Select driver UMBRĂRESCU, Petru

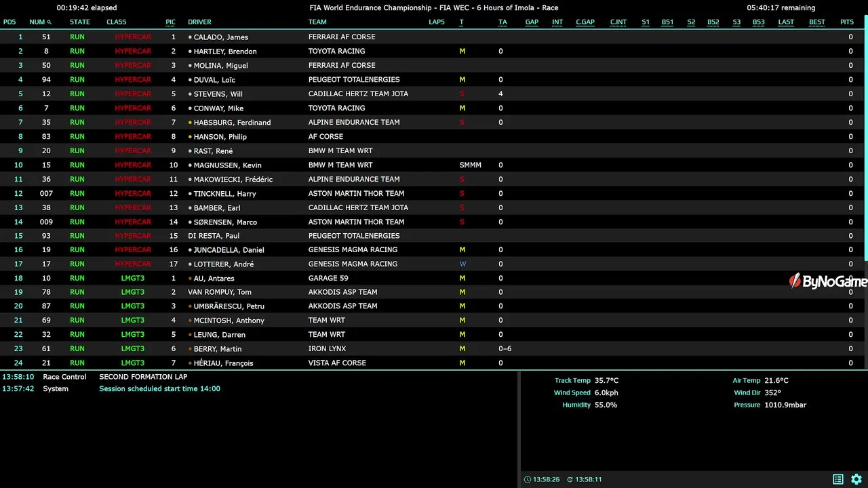229,306
